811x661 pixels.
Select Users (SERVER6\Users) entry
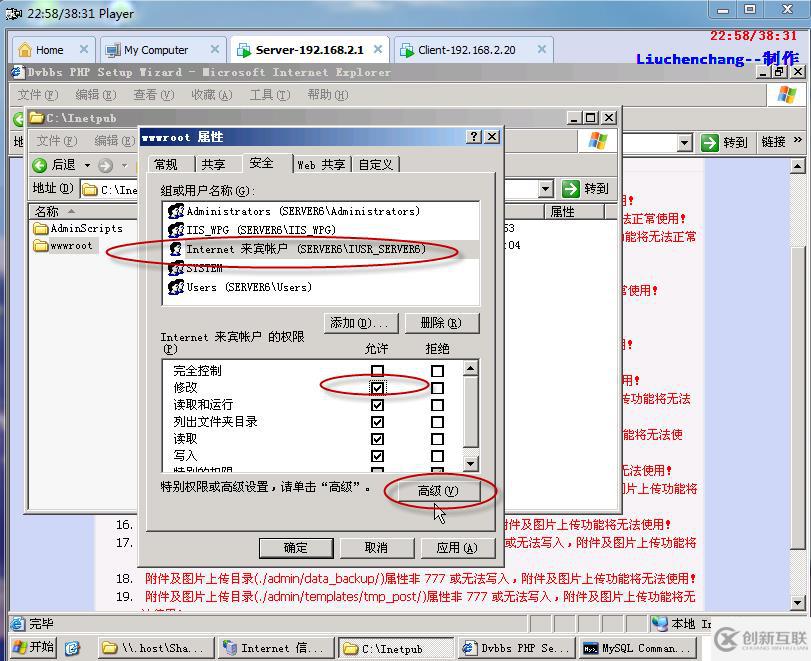click(x=321, y=287)
